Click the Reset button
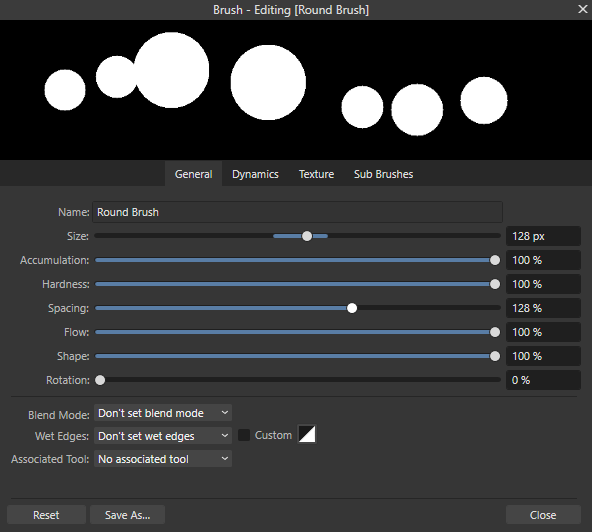This screenshot has height=532, width=592. click(x=46, y=515)
